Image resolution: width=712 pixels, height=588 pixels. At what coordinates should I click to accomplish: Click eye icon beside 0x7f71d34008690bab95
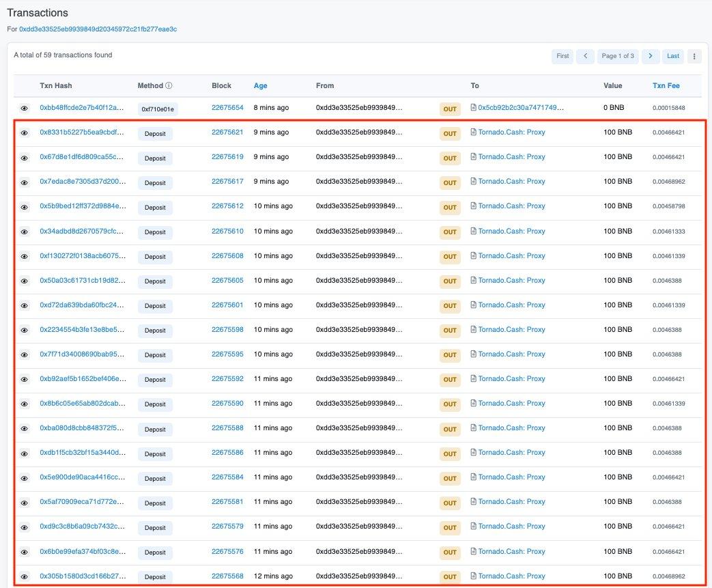tap(25, 355)
